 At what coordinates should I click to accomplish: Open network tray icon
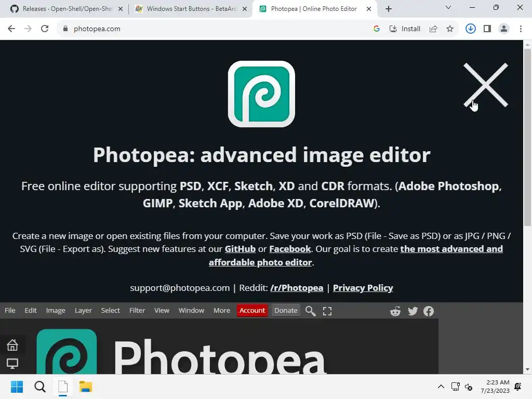[x=455, y=387]
